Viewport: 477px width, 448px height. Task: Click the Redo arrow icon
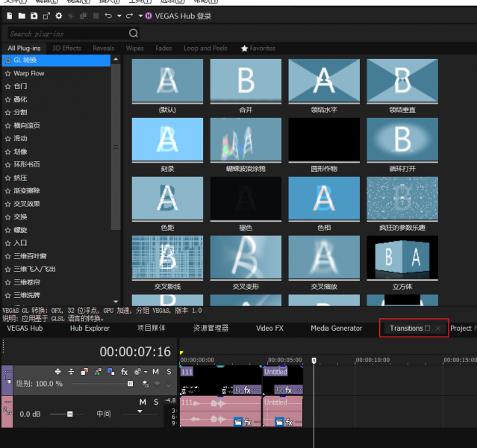tap(129, 16)
